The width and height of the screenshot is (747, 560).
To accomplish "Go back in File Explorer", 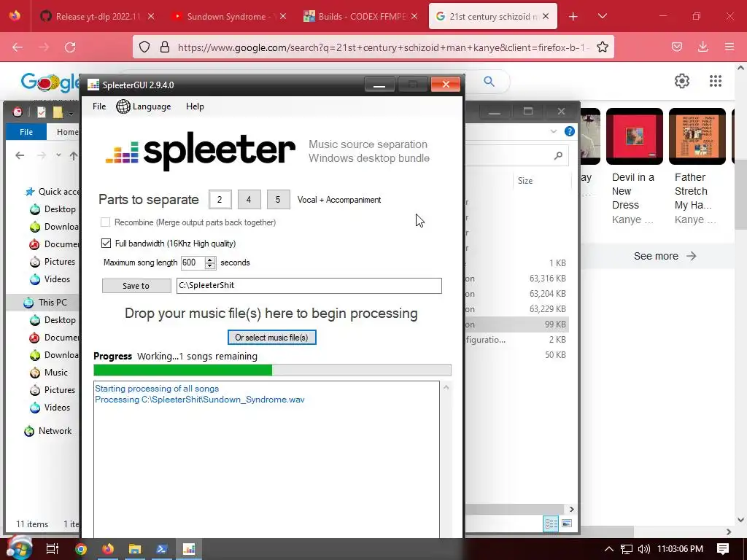I will click(20, 155).
